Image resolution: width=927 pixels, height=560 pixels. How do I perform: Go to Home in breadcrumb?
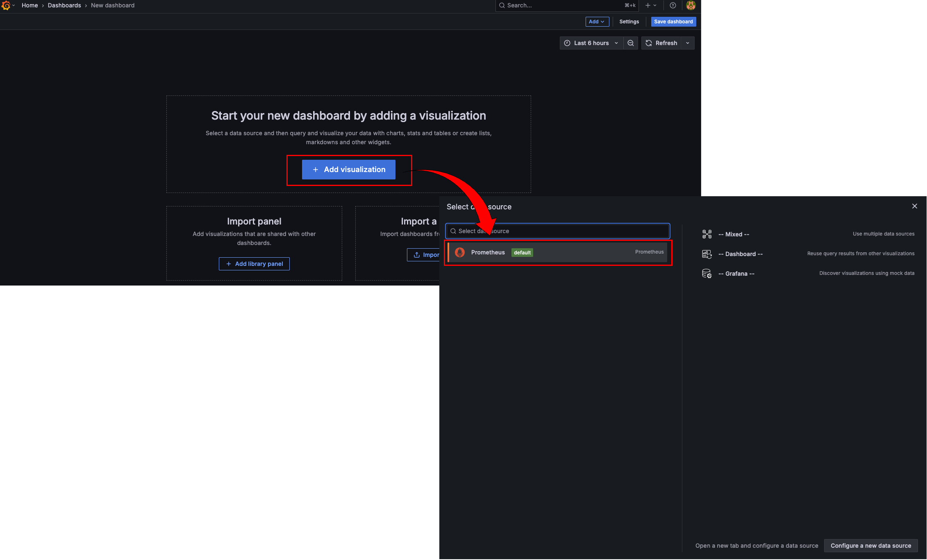(x=30, y=5)
